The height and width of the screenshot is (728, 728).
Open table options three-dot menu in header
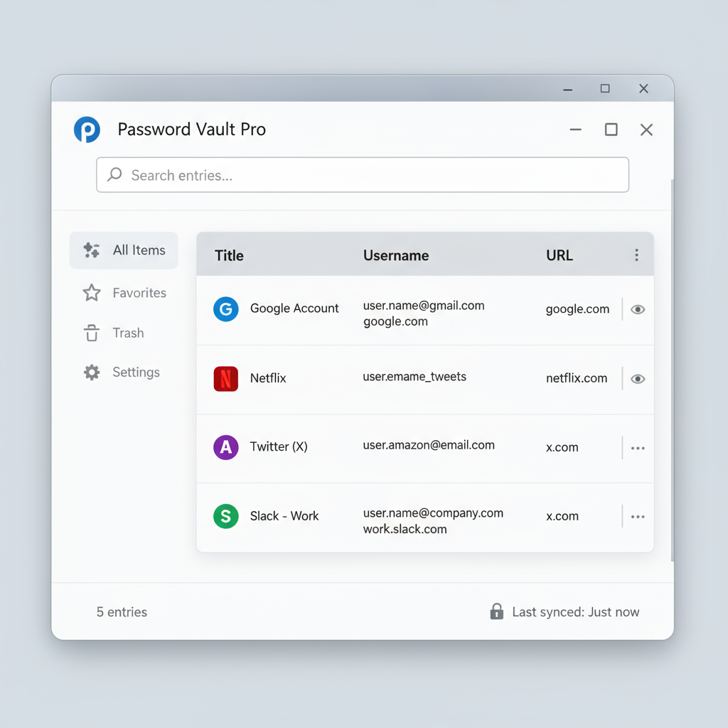636,255
